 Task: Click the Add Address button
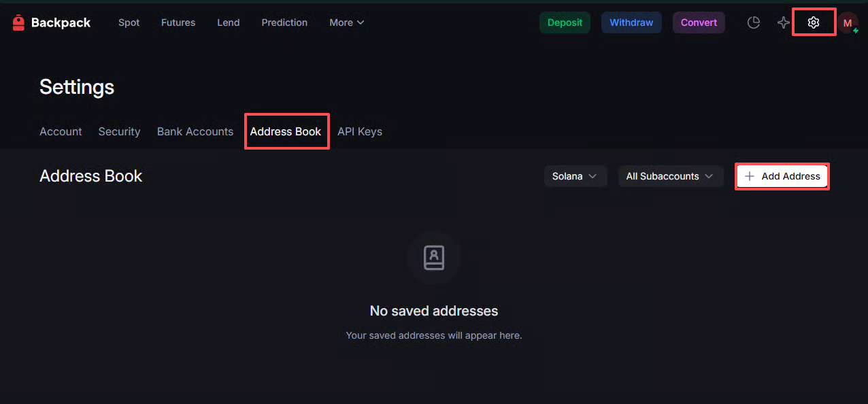pyautogui.click(x=782, y=176)
